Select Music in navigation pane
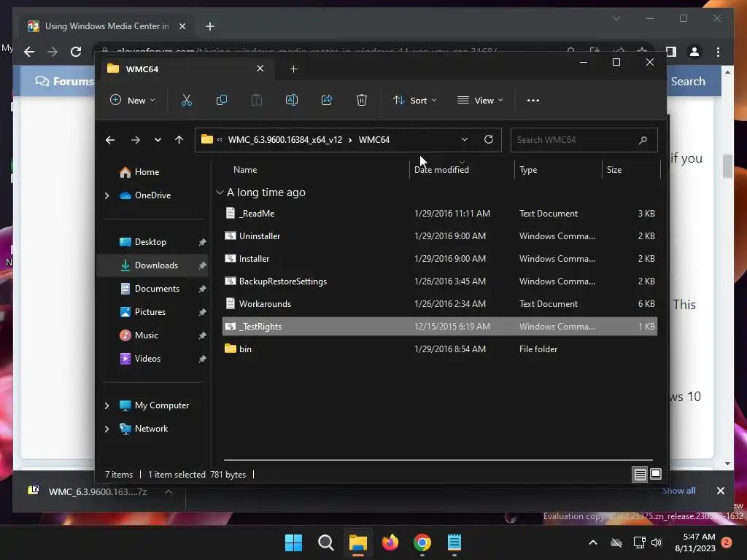 [x=153, y=335]
